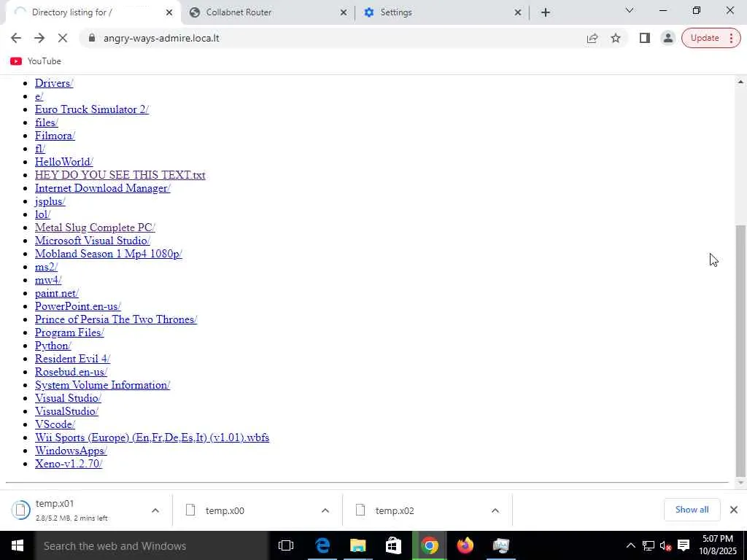Open the tab search dropdown
This screenshot has width=747, height=560.
click(x=630, y=10)
